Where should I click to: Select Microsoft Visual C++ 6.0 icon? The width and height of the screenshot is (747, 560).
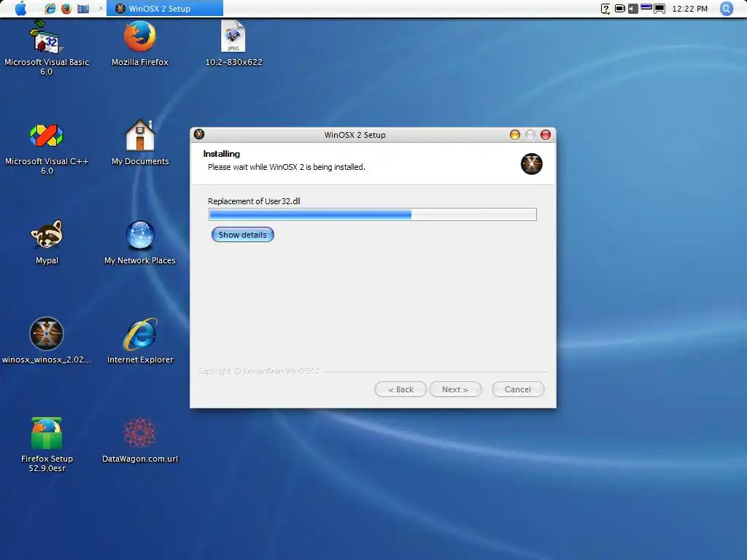point(46,147)
